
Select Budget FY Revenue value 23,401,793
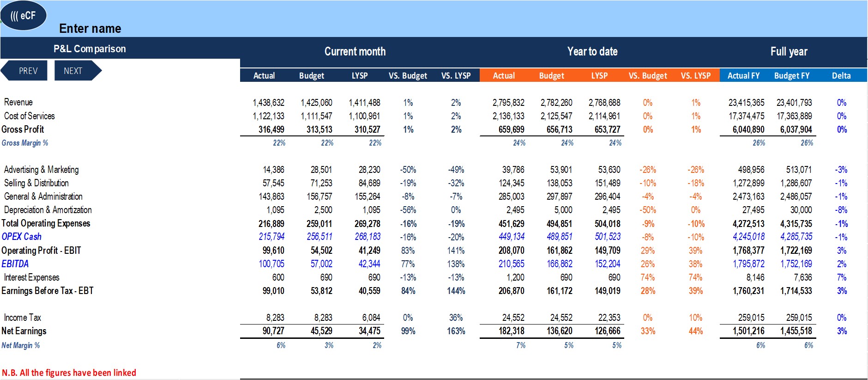coord(794,103)
